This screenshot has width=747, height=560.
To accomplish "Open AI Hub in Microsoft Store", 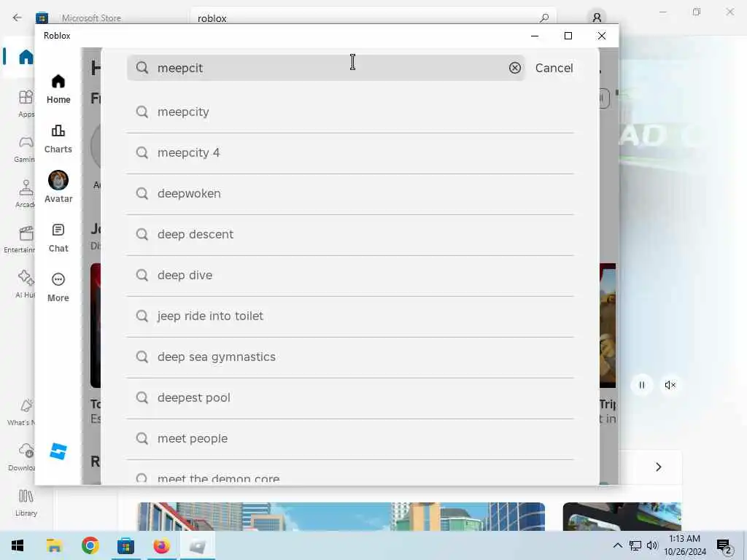I will (25, 284).
